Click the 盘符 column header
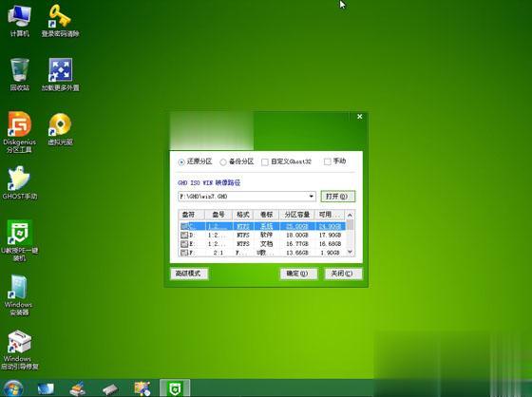The width and height of the screenshot is (532, 397). click(x=191, y=215)
